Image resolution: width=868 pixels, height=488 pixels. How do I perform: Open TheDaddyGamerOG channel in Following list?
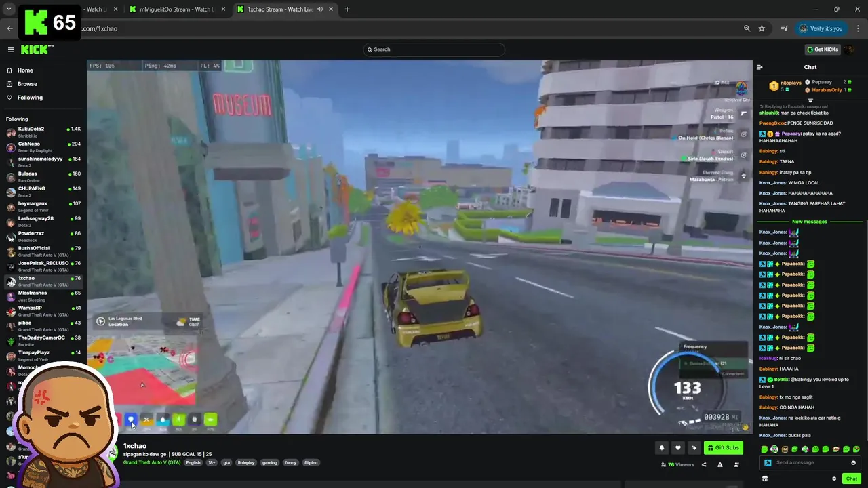(x=42, y=340)
